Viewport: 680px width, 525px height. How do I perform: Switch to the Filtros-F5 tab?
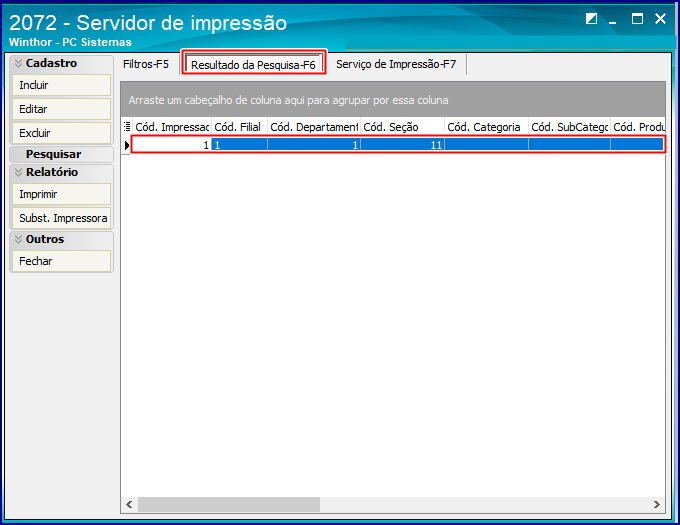pos(146,64)
